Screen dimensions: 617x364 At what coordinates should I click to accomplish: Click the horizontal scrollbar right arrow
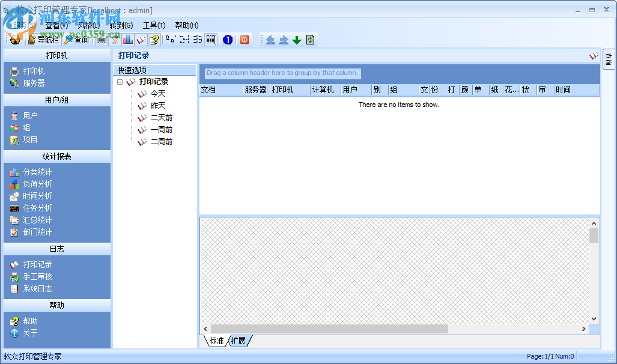pyautogui.click(x=584, y=329)
